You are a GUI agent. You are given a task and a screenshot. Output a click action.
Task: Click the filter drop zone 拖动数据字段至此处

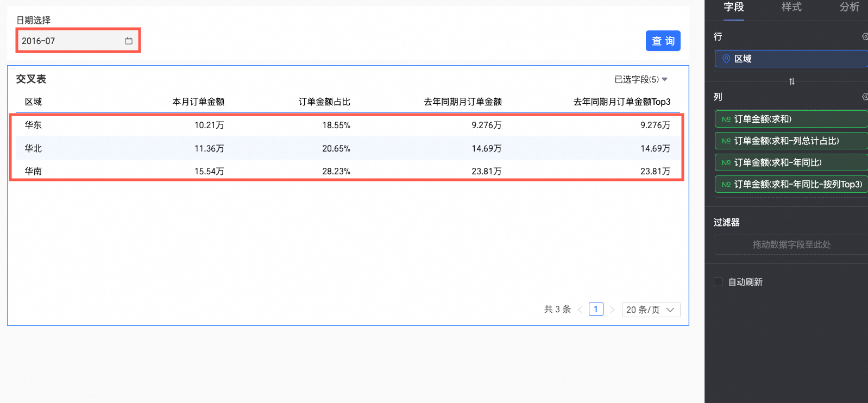(x=791, y=245)
